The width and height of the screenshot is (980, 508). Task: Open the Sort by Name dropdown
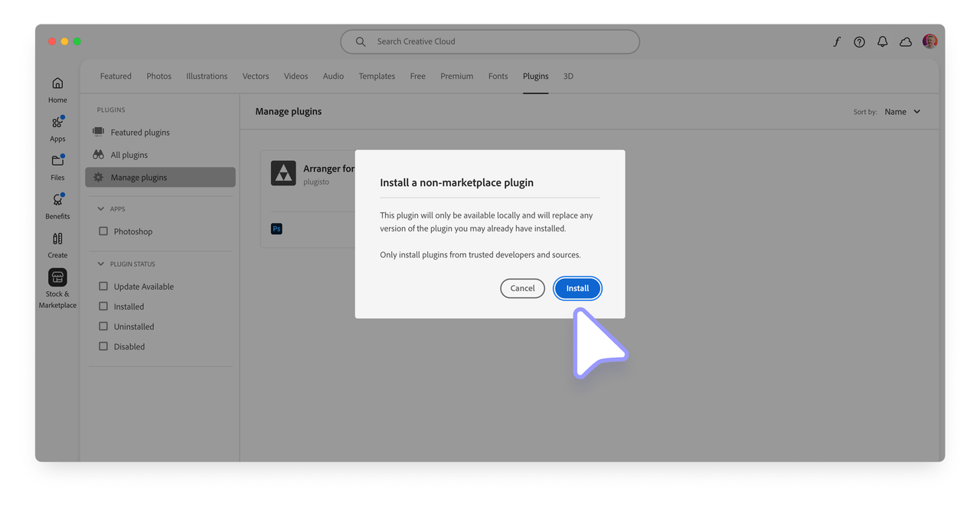(902, 111)
